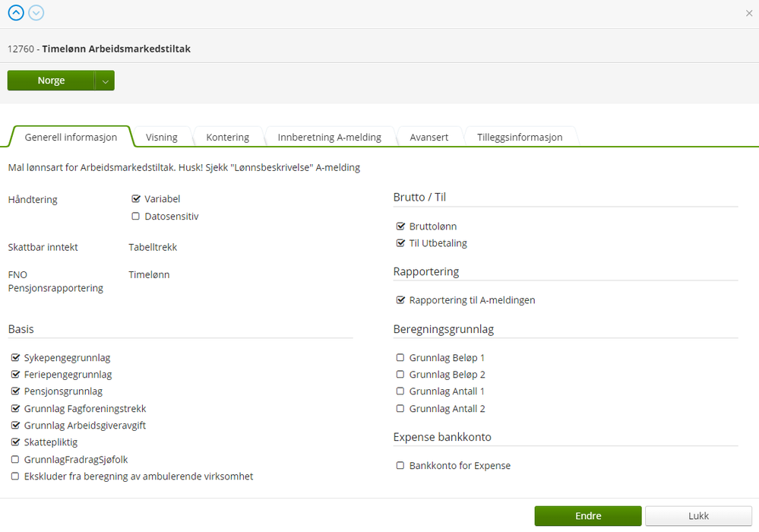The image size is (759, 532).
Task: Open the Avansert tab
Action: 429,137
